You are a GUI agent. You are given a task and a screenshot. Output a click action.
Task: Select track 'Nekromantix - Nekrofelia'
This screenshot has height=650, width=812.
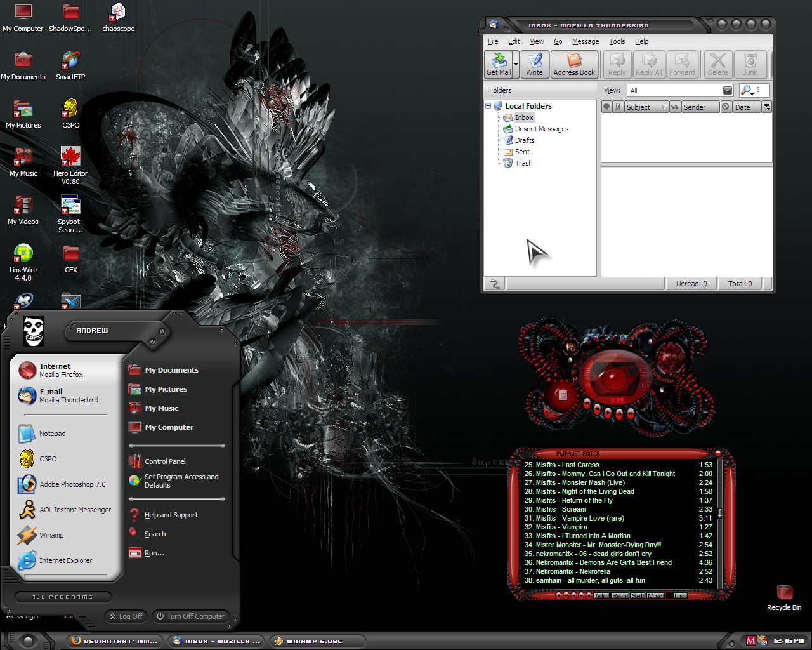[x=618, y=571]
